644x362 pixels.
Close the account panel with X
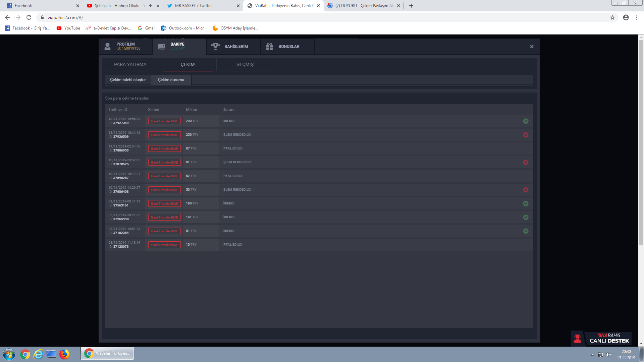pos(532,47)
